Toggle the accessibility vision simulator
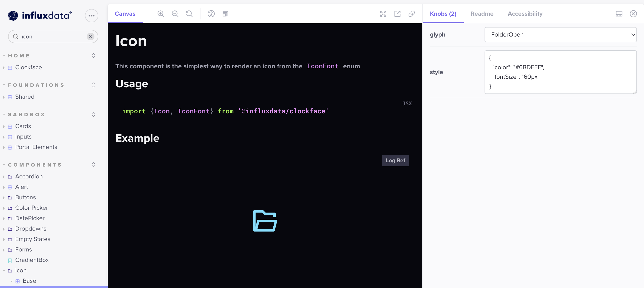644x288 pixels. 211,14
